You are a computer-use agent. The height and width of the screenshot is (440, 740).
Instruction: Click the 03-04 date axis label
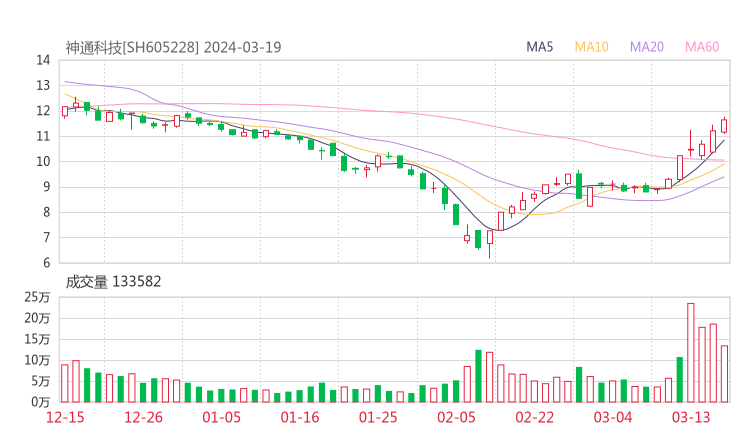[x=613, y=417]
